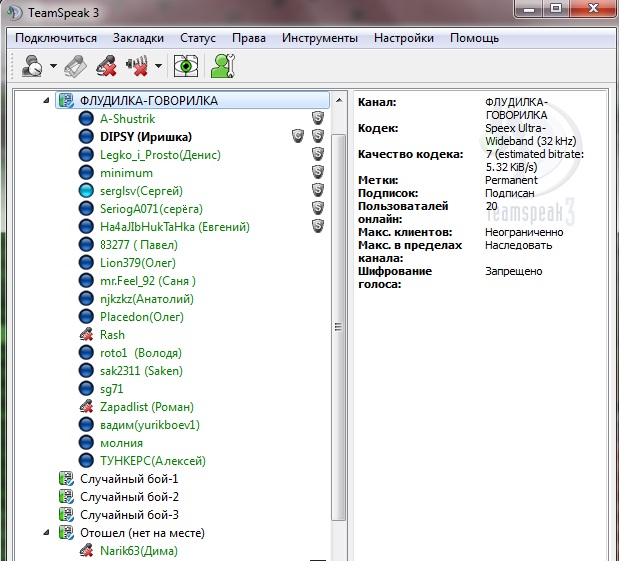This screenshot has width=619, height=561.
Task: Click scroll-up arrow of channel tree
Action: [x=339, y=100]
